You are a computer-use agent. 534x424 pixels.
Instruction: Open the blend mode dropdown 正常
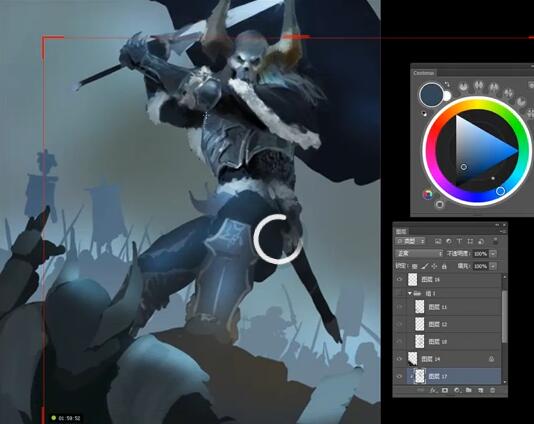coord(419,254)
